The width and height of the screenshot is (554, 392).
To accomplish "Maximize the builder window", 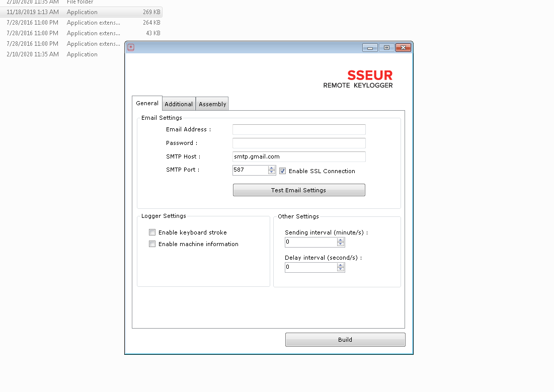I will point(386,48).
